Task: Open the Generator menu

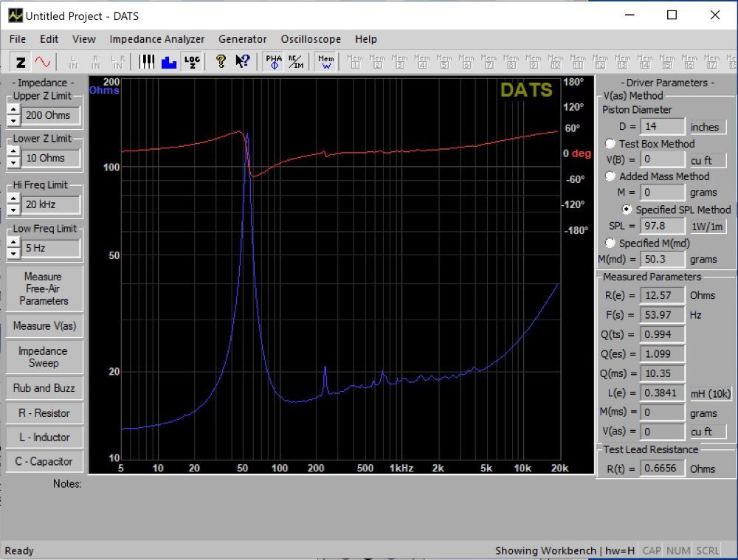Action: 242,39
